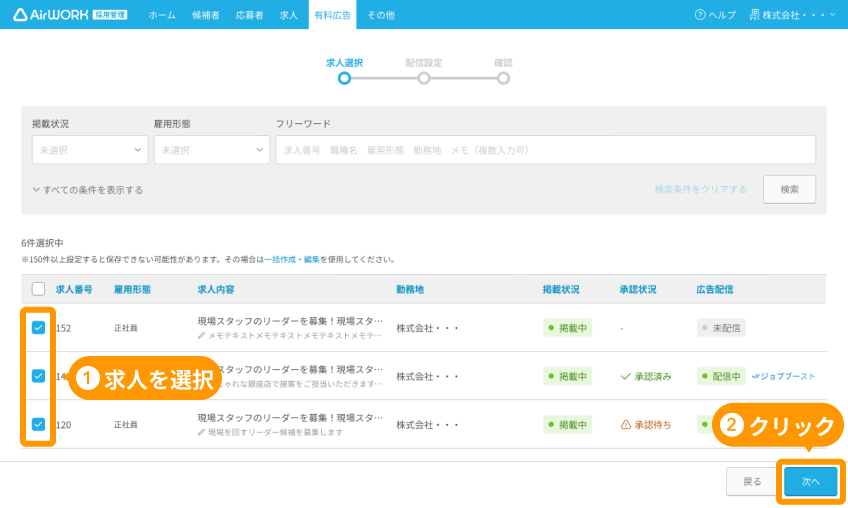Image resolution: width=848 pixels, height=508 pixels.
Task: Sort by 求人番号 column header
Action: click(x=74, y=289)
